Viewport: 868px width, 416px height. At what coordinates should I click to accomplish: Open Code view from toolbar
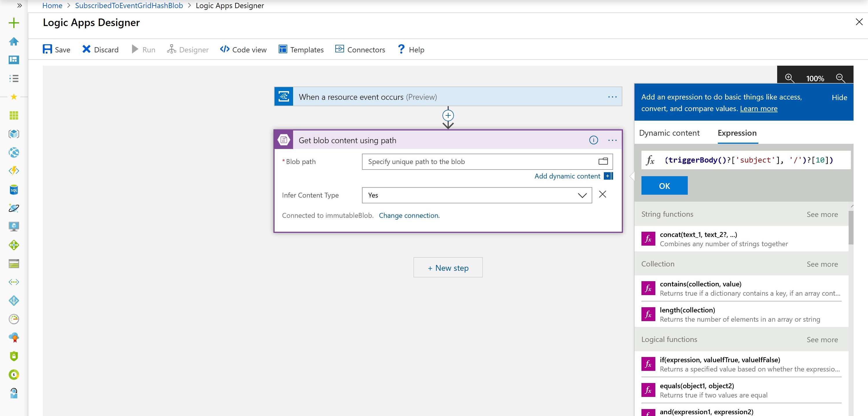[x=243, y=49]
